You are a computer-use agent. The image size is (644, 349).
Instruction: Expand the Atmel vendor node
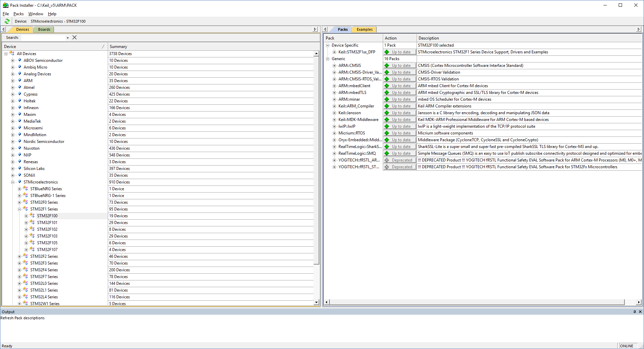point(13,88)
